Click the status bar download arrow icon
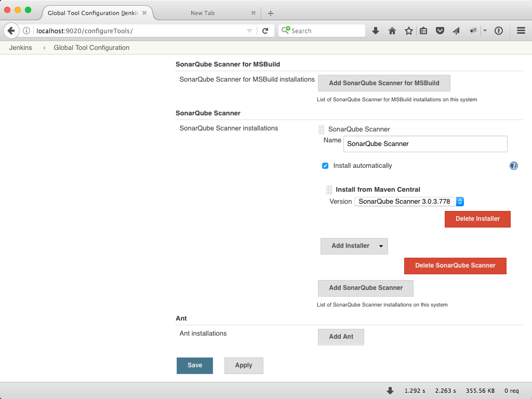Image resolution: width=532 pixels, height=399 pixels. click(x=390, y=391)
